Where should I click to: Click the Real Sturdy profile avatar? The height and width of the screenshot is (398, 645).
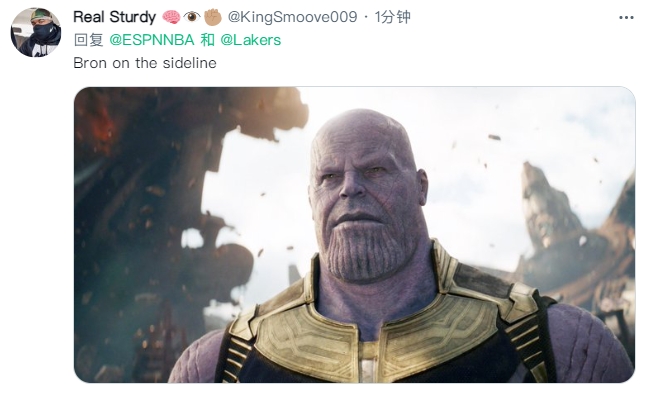[x=36, y=32]
